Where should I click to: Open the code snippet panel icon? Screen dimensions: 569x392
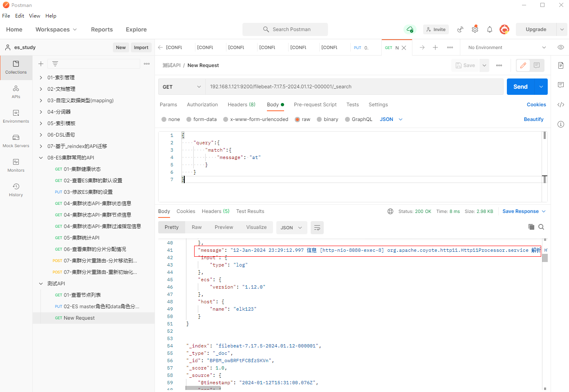(x=560, y=105)
